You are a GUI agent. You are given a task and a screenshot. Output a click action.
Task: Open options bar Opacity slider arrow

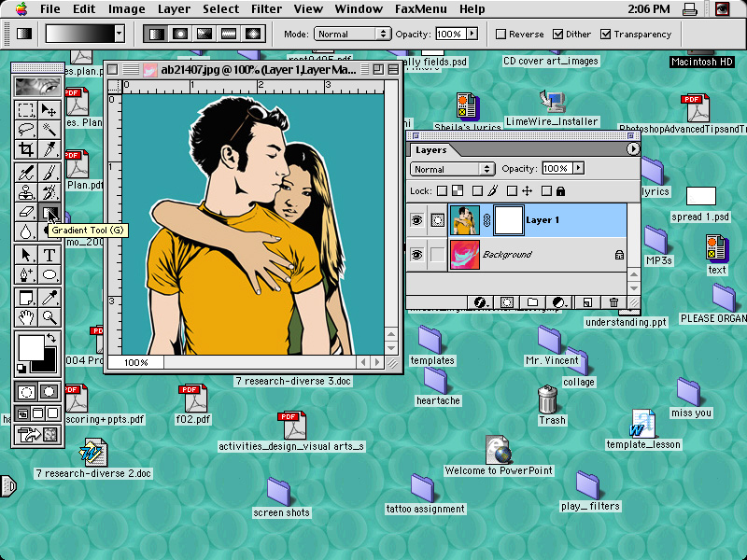(x=472, y=34)
